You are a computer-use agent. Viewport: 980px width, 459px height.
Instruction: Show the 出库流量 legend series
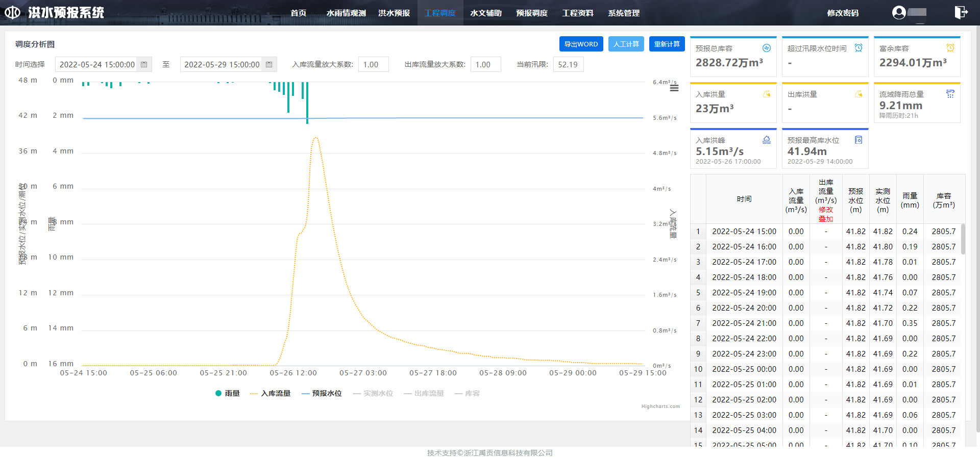coord(424,393)
